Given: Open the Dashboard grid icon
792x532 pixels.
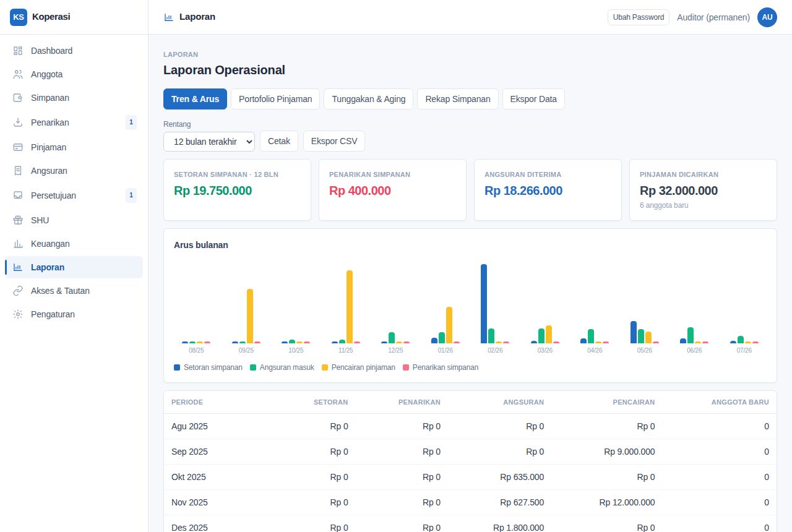Looking at the screenshot, I should 18,51.
